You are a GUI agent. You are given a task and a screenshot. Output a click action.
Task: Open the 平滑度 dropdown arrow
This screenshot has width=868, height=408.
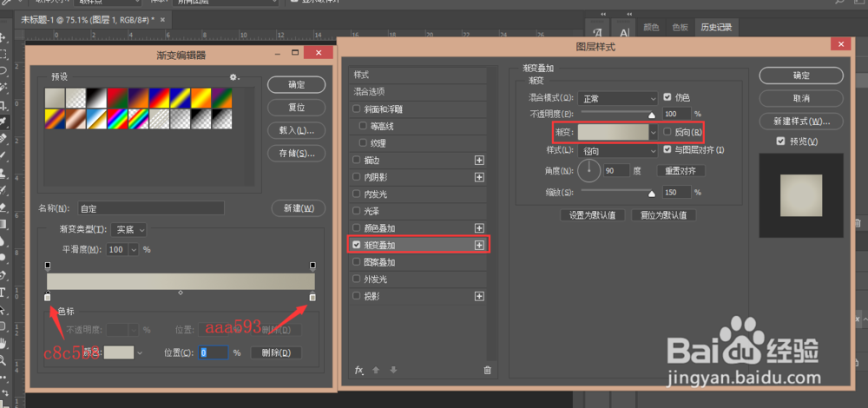tap(134, 250)
